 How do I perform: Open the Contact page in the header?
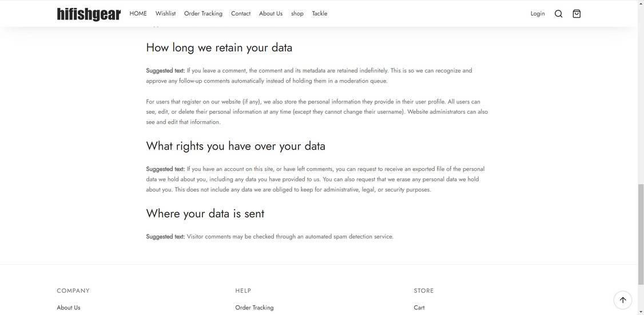[x=241, y=14]
